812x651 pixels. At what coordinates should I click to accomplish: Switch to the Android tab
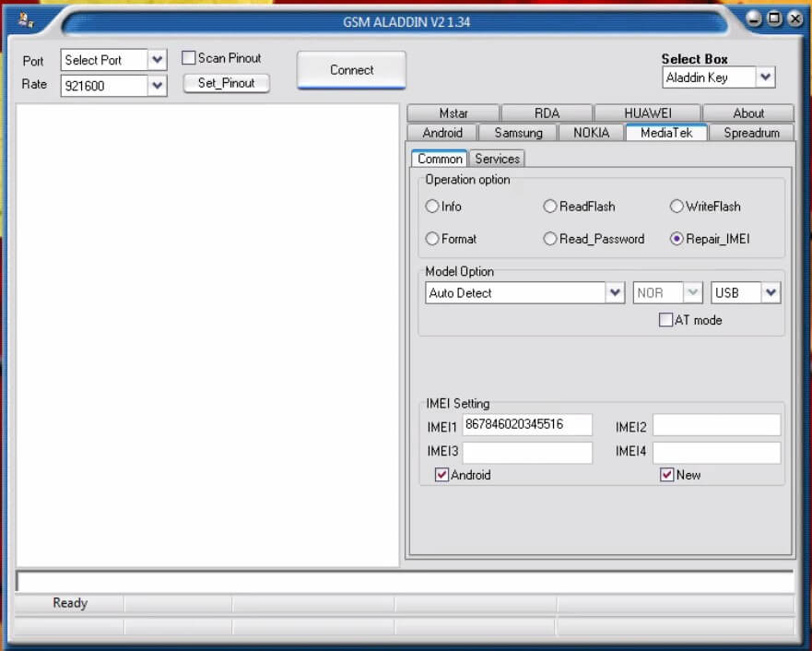click(x=443, y=132)
